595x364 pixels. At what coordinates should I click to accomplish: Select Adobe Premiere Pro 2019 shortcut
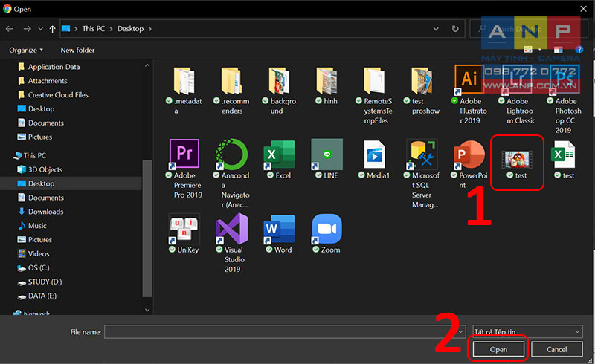184,154
